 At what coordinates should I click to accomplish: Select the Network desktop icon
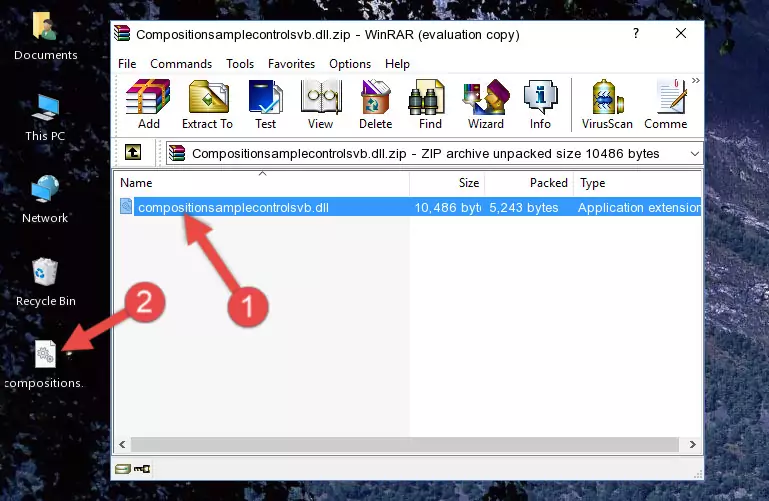click(45, 199)
